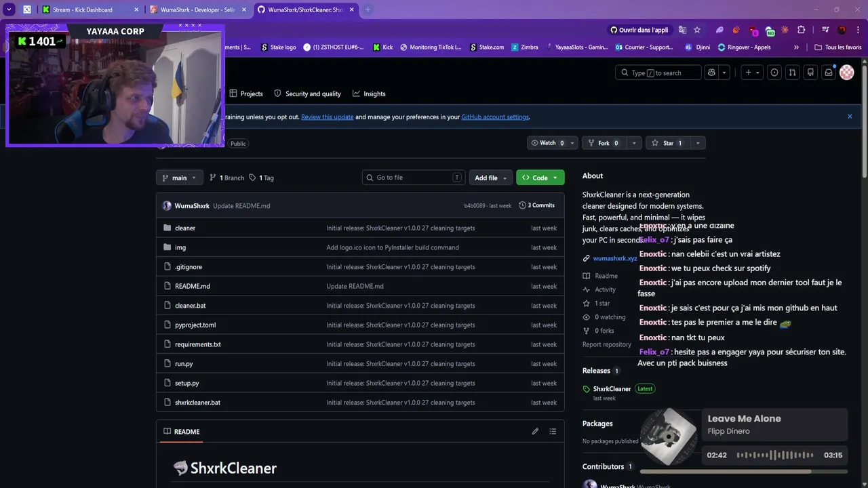Open the tab search dropdown arrow

coord(9,9)
